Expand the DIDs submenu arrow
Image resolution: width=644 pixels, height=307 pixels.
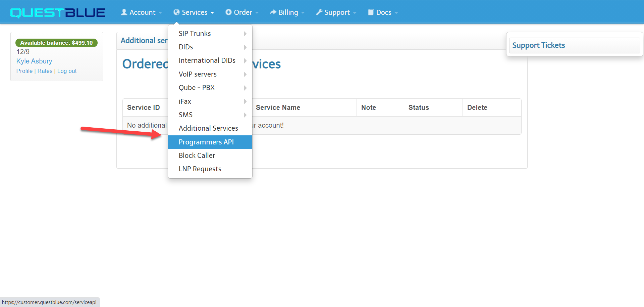(x=245, y=47)
